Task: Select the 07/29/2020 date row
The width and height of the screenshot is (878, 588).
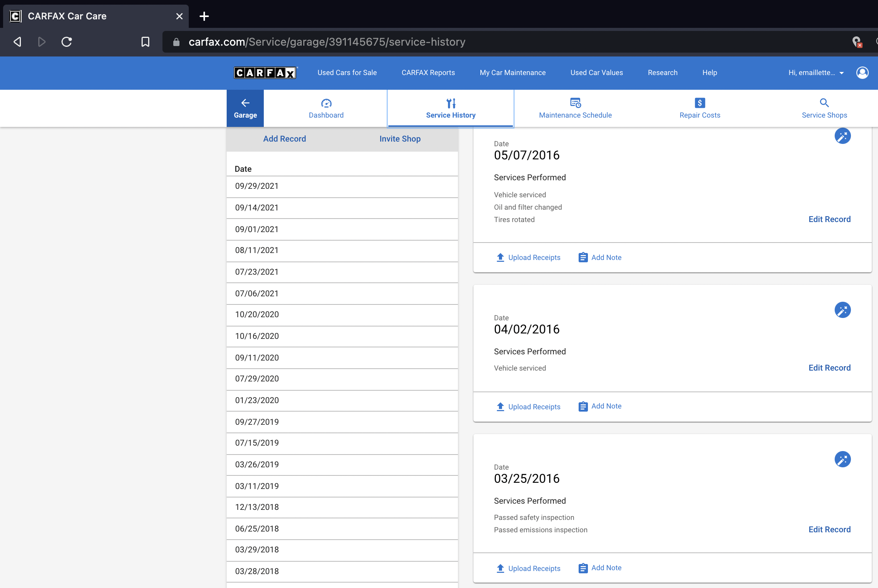Action: (342, 379)
